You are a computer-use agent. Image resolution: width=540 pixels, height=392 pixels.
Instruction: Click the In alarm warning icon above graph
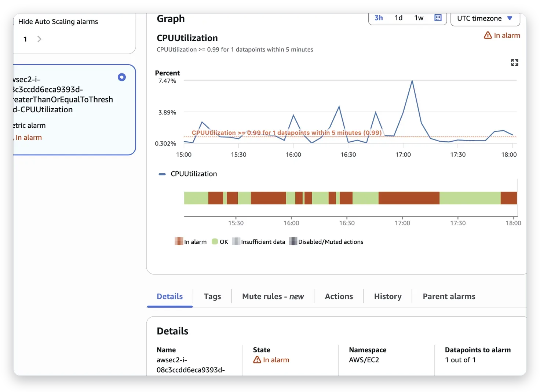(488, 35)
